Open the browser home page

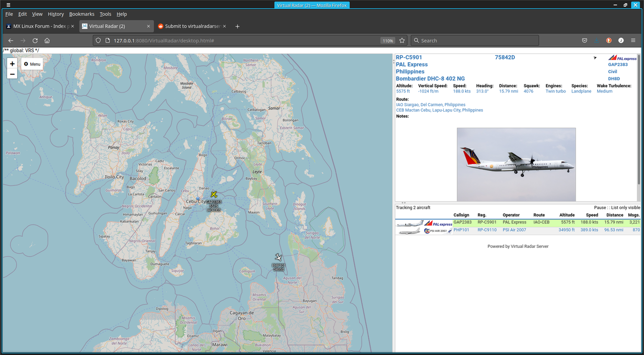[47, 41]
